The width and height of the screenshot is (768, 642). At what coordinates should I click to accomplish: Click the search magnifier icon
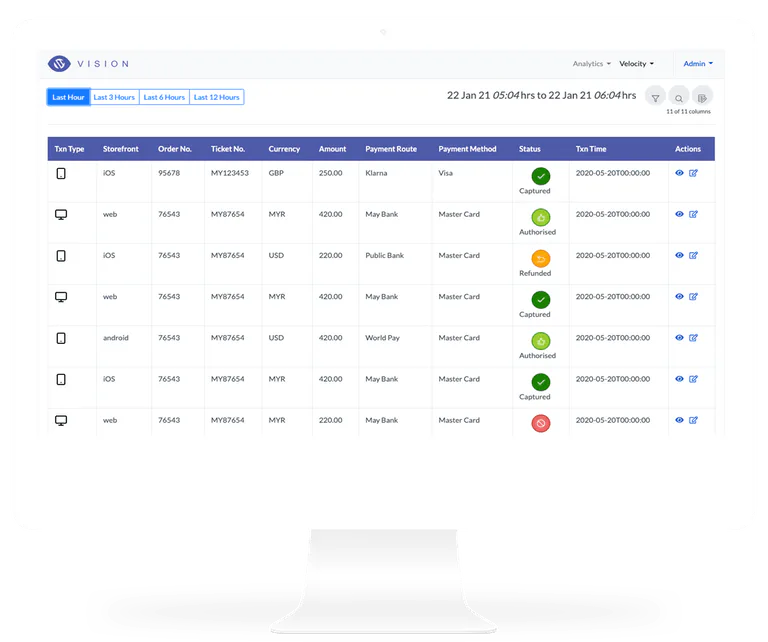click(x=679, y=98)
